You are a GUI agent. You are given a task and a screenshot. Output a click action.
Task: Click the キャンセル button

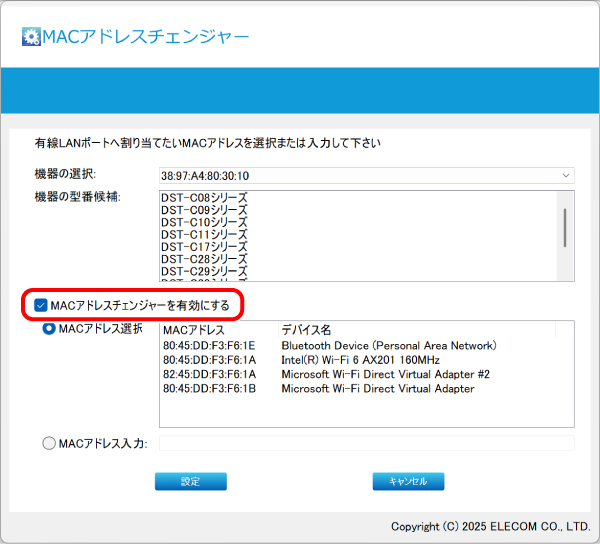(408, 481)
